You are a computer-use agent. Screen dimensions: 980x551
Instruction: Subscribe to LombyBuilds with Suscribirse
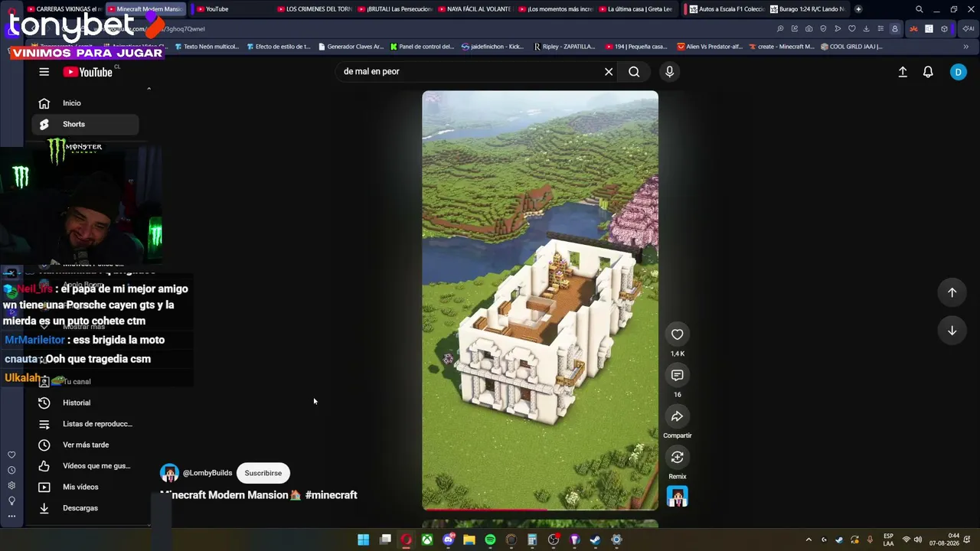click(263, 473)
